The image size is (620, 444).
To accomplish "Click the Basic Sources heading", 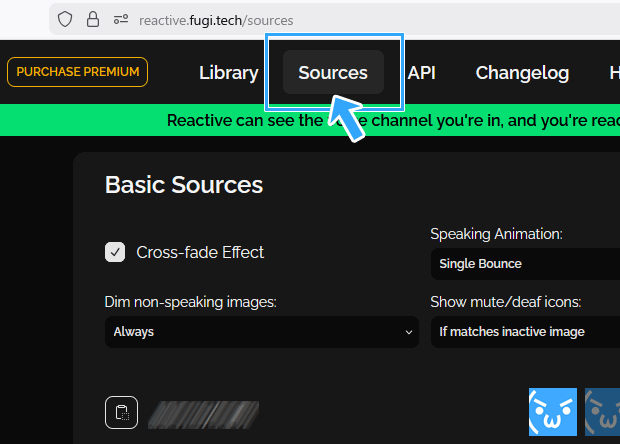I will (x=184, y=185).
